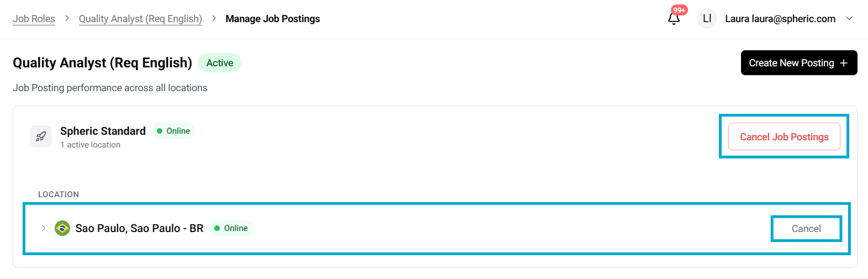Click the Brazil flag icon
This screenshot has height=279, width=868.
pyautogui.click(x=62, y=228)
